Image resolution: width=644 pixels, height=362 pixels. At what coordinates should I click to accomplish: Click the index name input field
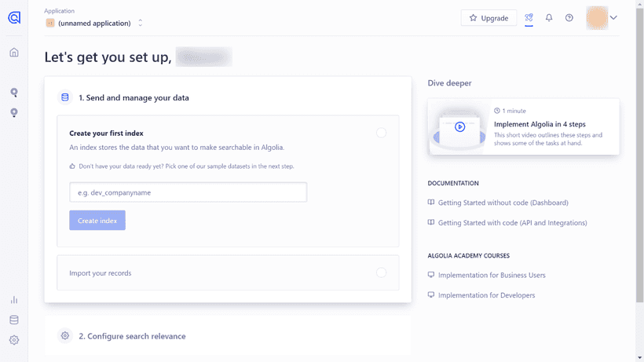coord(188,192)
